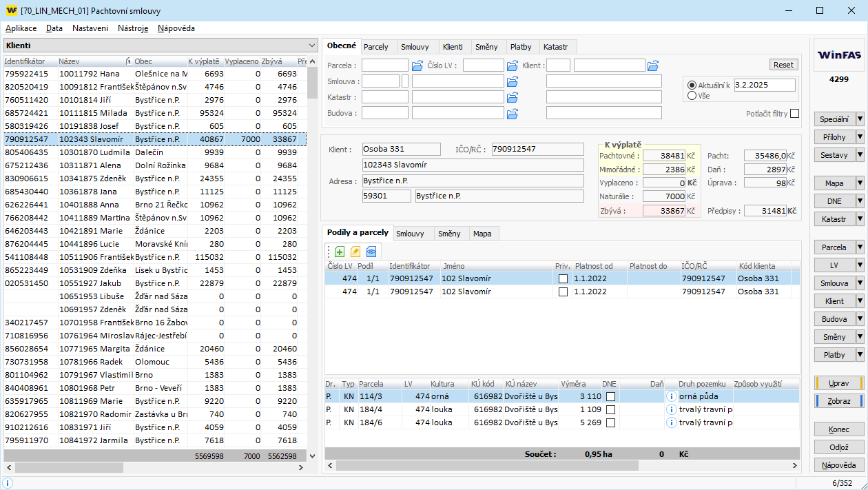Click the Uprav button
The height and width of the screenshot is (490, 868).
(x=838, y=383)
